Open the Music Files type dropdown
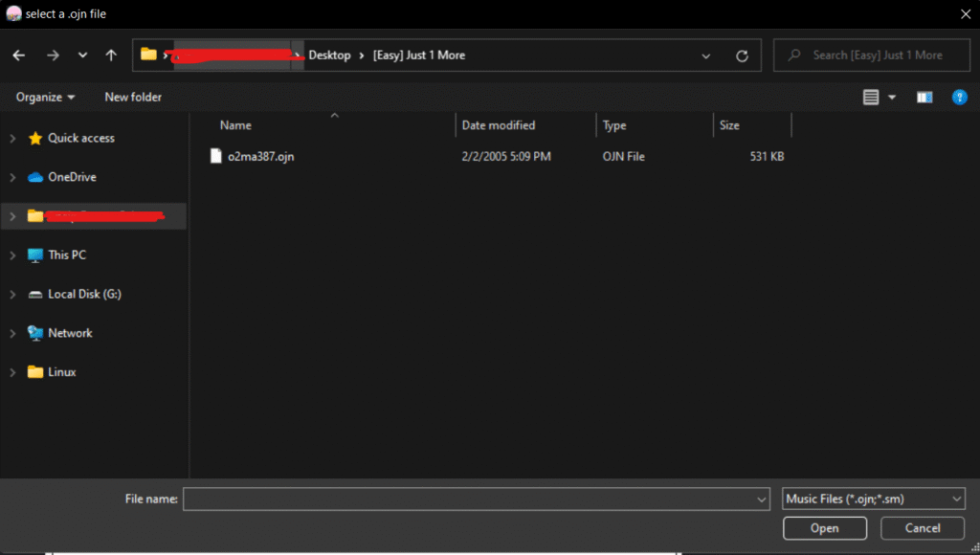Screen dimensions: 980x555 click(873, 499)
